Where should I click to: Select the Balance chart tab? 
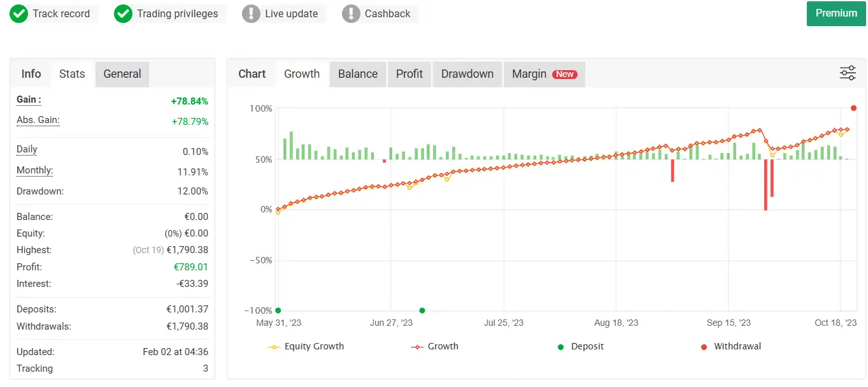(x=357, y=74)
